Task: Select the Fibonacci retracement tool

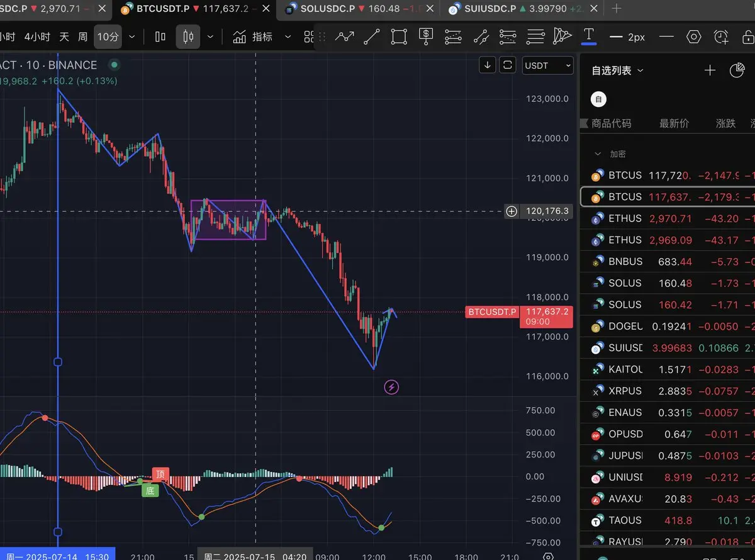Action: (453, 36)
